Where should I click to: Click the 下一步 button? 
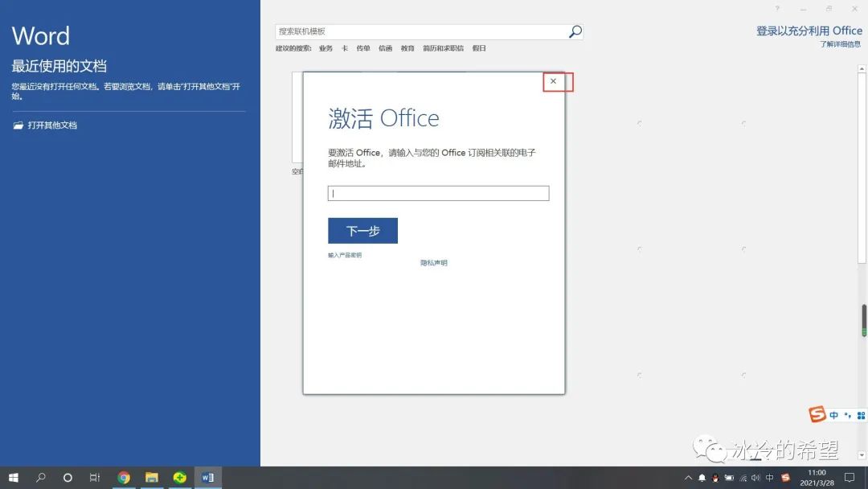tap(362, 230)
